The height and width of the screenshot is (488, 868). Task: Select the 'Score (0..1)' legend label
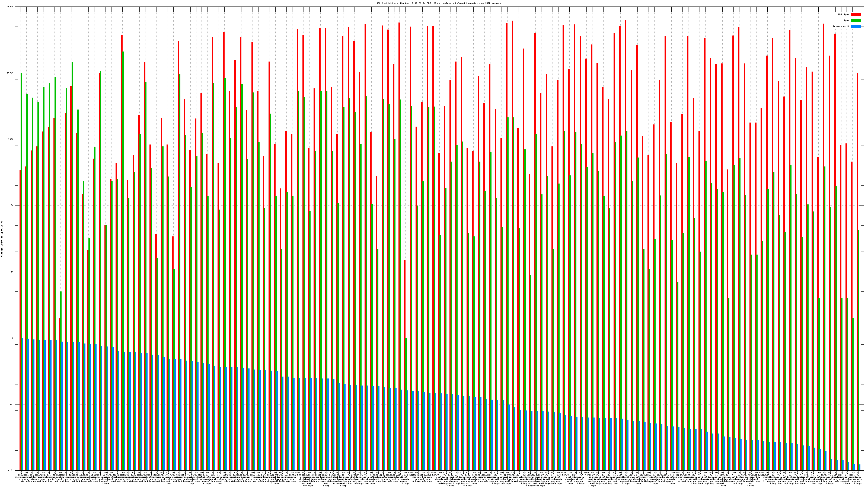point(841,26)
